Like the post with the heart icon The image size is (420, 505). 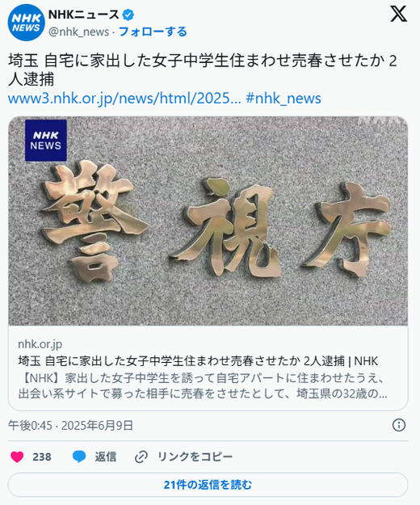(x=17, y=457)
